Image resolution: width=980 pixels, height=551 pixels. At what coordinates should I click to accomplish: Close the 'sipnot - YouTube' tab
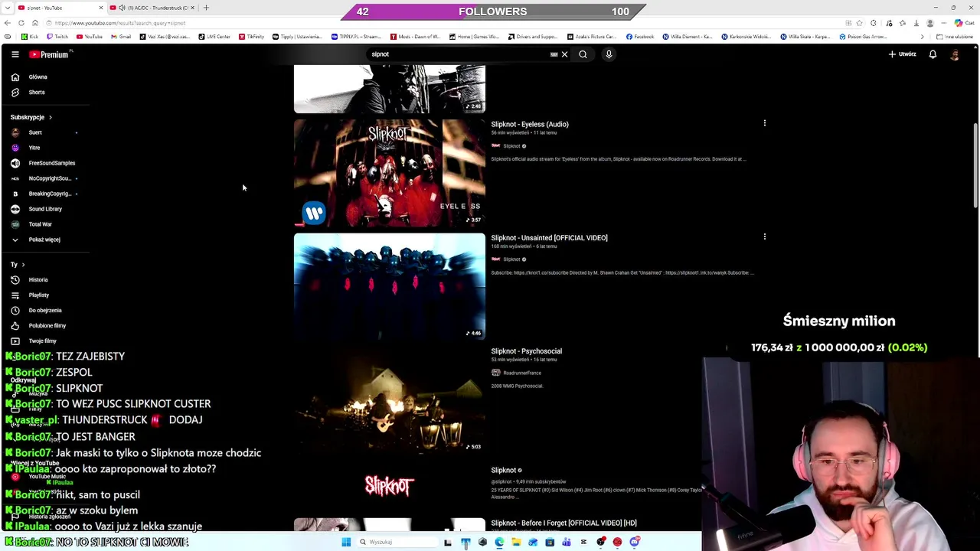pyautogui.click(x=100, y=8)
